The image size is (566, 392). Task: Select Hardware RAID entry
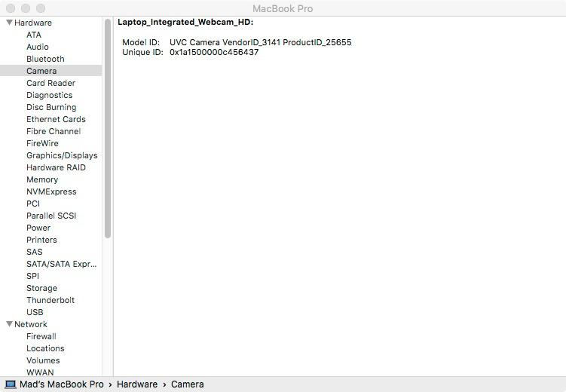56,167
